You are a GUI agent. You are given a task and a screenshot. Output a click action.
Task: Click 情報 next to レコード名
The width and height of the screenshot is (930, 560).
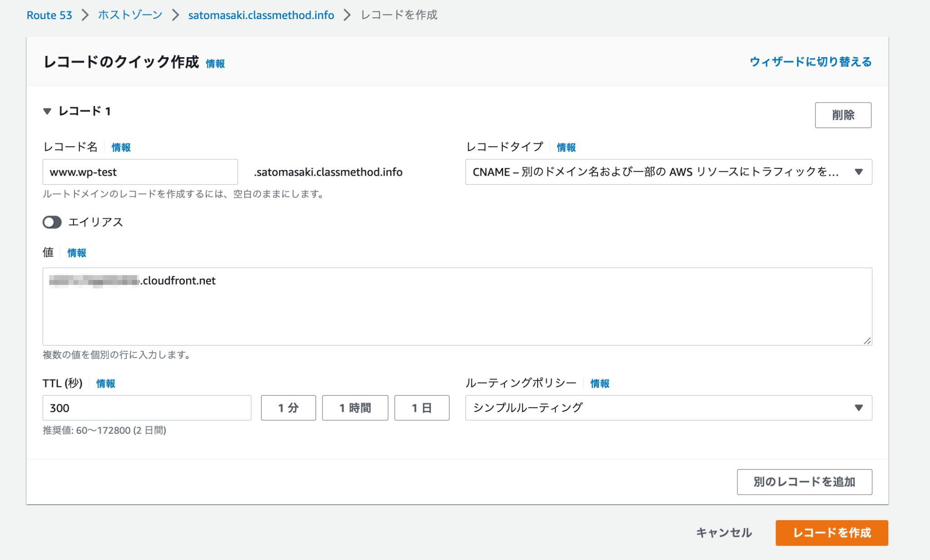[x=120, y=147]
